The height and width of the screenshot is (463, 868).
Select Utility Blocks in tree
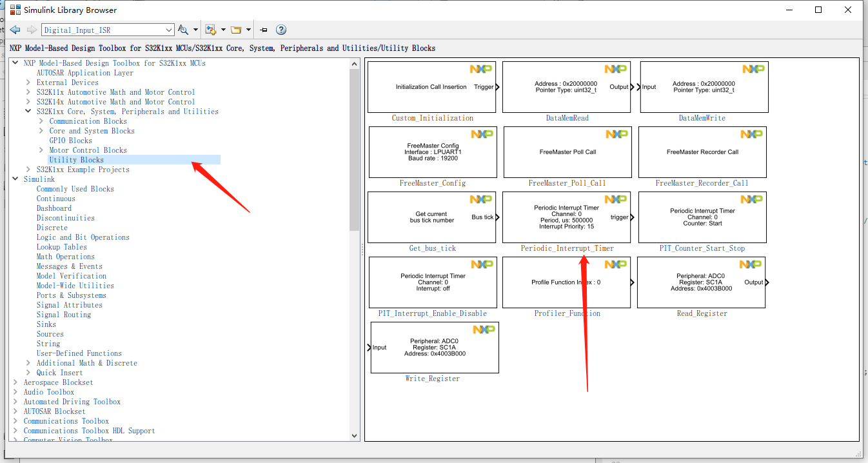77,160
